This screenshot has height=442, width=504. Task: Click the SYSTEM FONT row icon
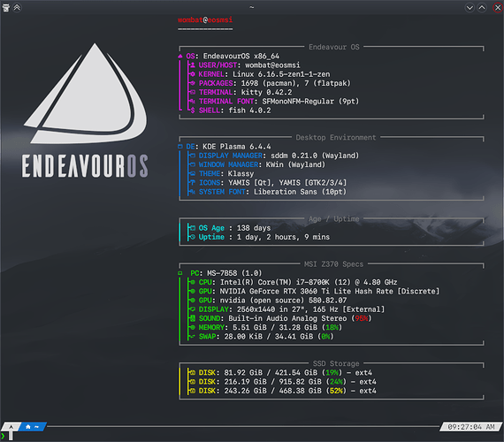coord(193,192)
